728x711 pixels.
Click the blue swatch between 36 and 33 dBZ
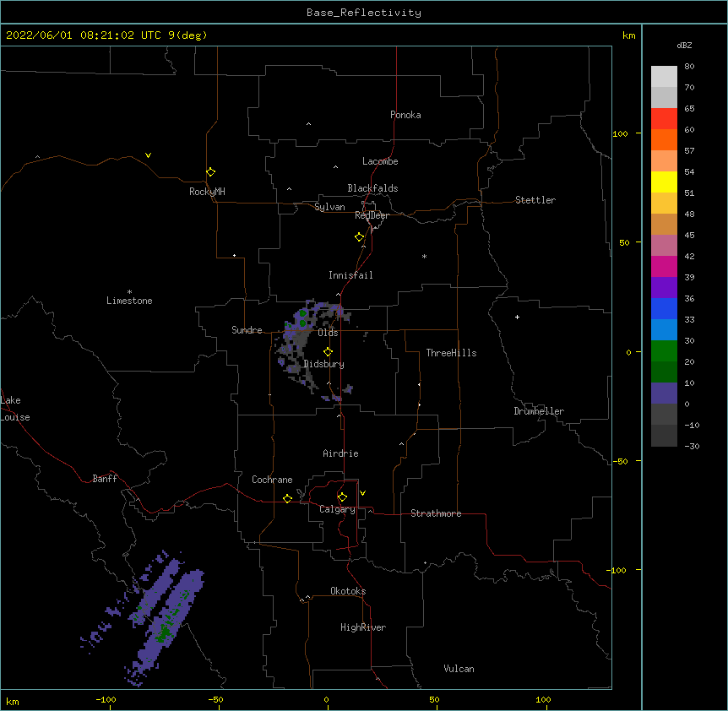(664, 308)
